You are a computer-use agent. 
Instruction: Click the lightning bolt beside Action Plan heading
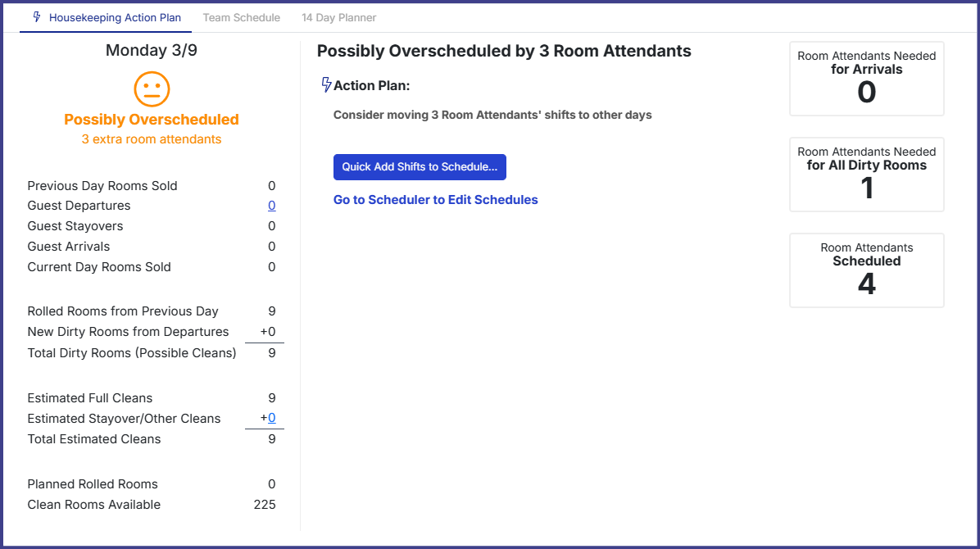(326, 85)
